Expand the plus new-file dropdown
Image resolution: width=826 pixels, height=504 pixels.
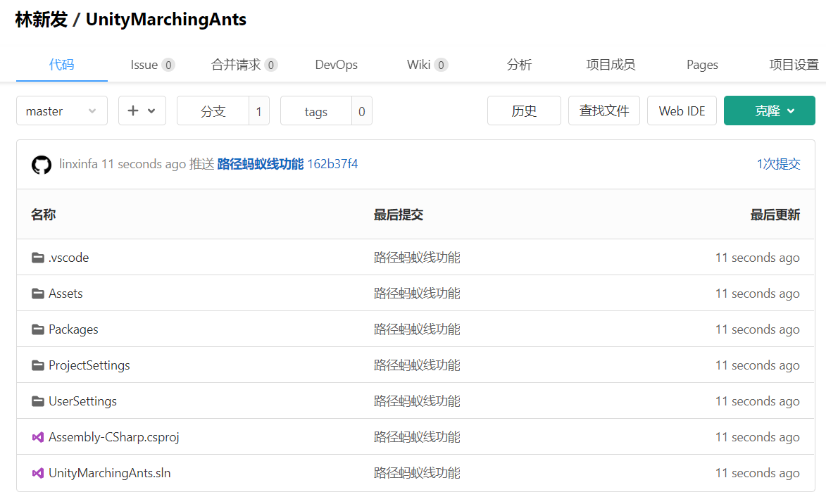(x=142, y=111)
